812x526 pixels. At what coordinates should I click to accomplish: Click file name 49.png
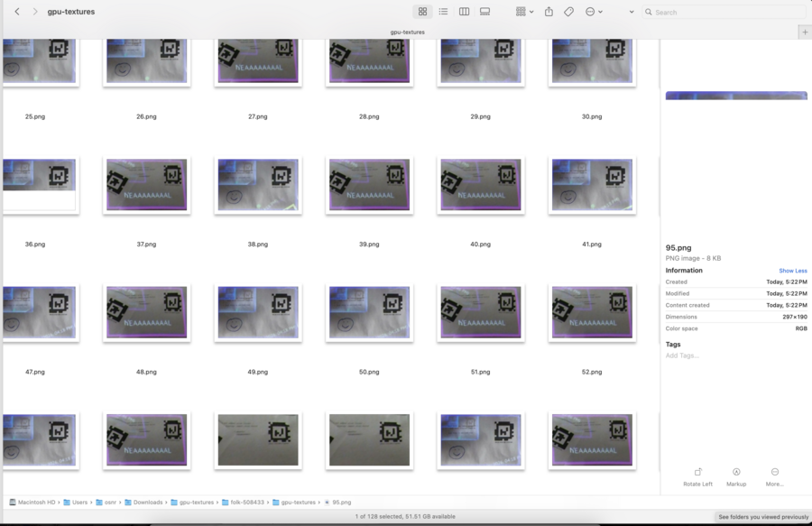pos(258,372)
